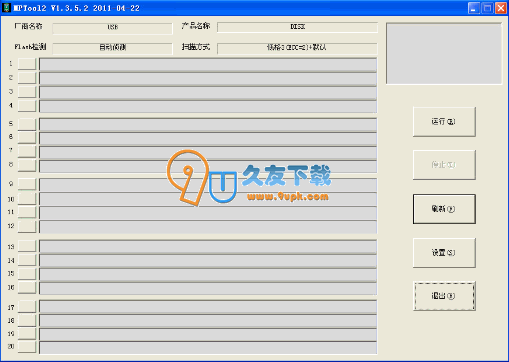Click port 2 slot button

tap(27, 78)
